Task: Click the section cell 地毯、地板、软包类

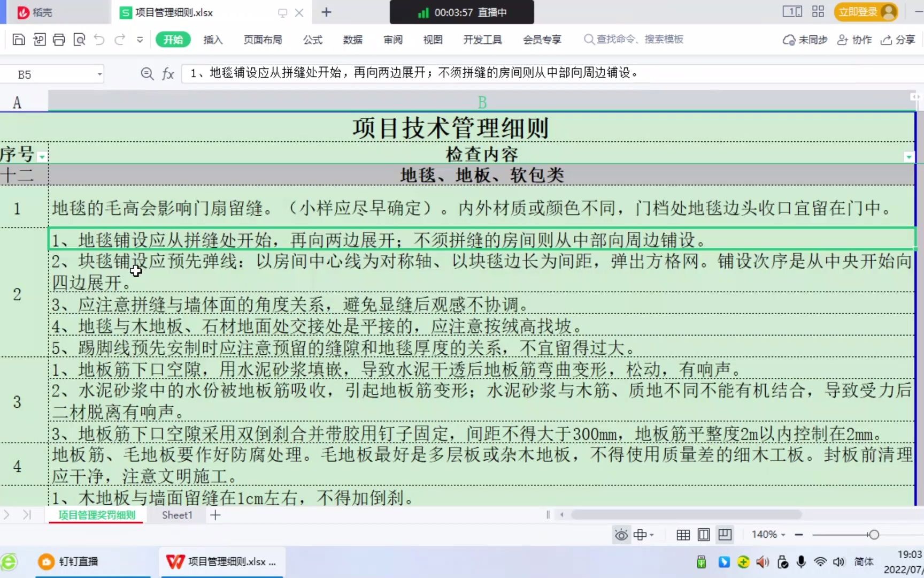Action: tap(482, 175)
